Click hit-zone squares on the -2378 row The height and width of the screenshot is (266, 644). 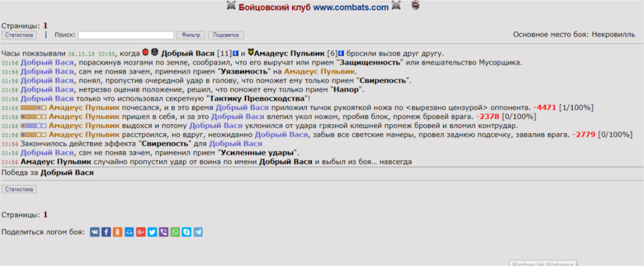pyautogui.click(x=34, y=117)
